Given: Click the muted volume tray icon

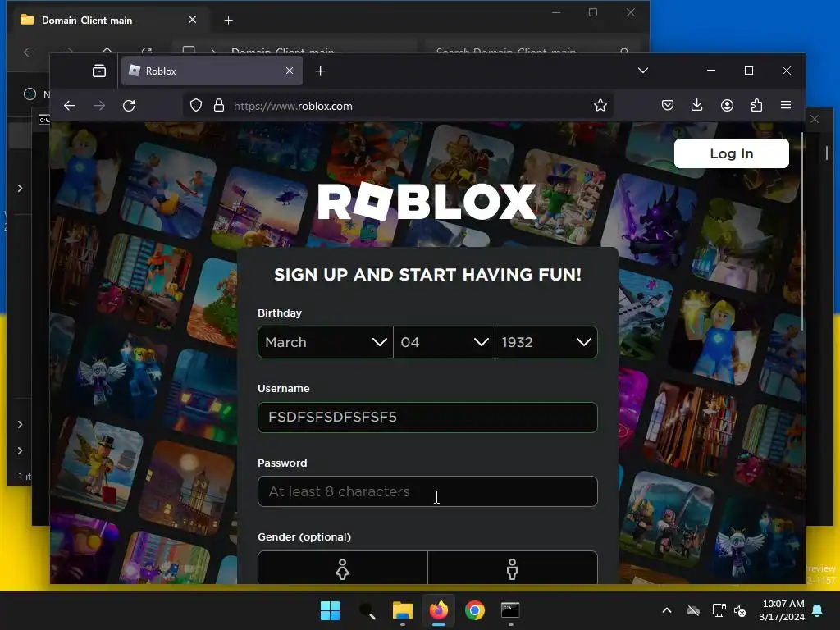Looking at the screenshot, I should [740, 610].
